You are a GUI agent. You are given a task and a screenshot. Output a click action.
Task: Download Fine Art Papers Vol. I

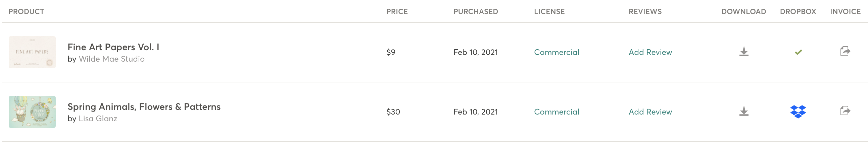pos(744,52)
